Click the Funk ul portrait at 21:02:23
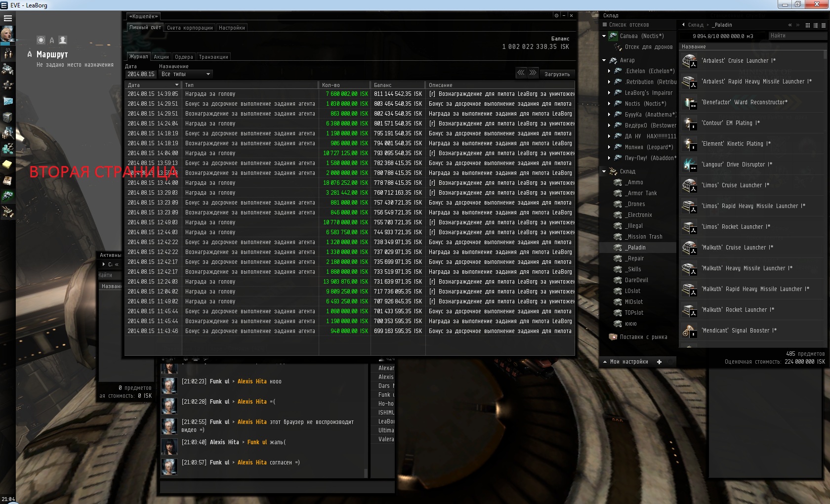Screen dimensions: 830x504 pos(169,385)
